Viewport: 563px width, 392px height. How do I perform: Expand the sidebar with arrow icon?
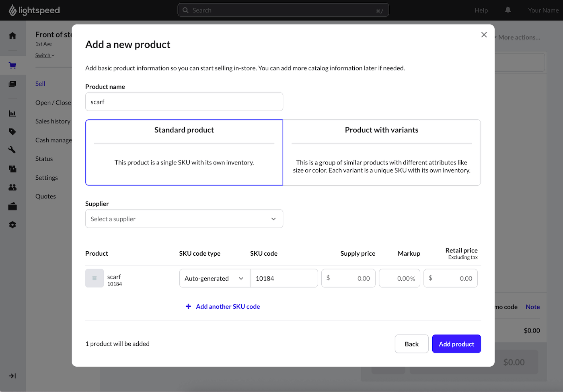tap(12, 376)
